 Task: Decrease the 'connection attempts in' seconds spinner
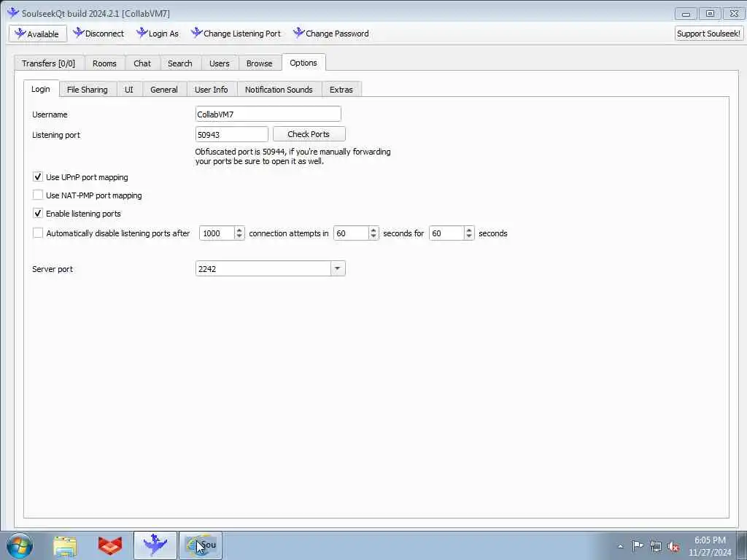[373, 236]
